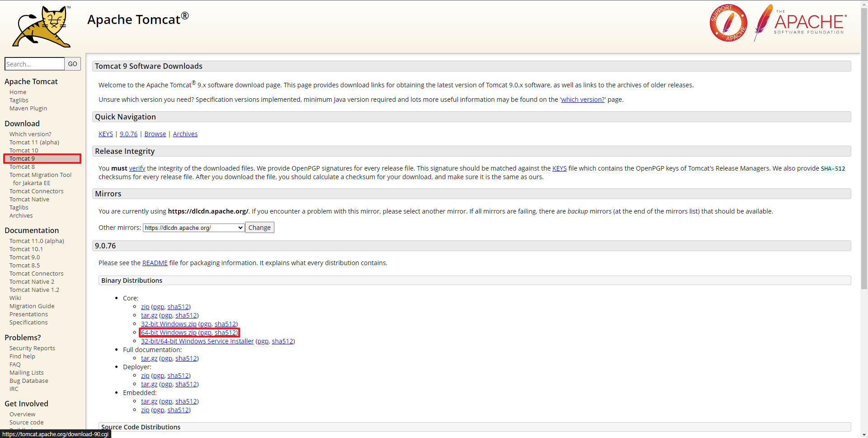This screenshot has width=868, height=438.
Task: Open the Migration Guide link
Action: click(32, 306)
